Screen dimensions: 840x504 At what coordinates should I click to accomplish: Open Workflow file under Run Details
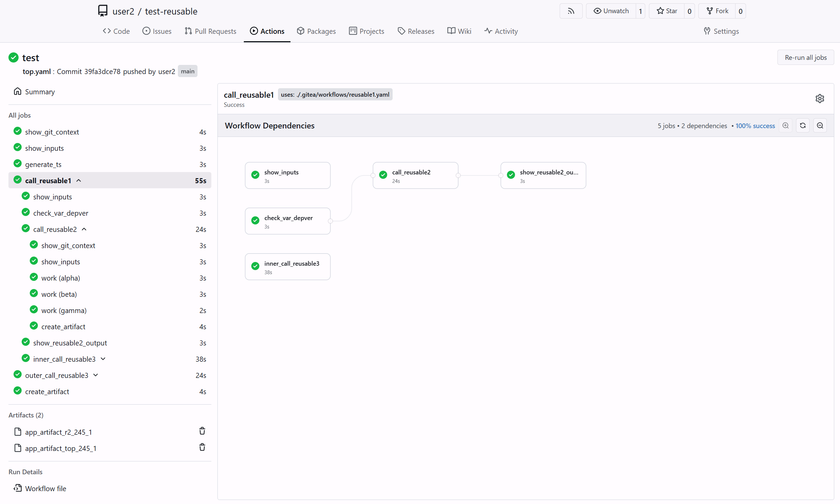tap(46, 488)
